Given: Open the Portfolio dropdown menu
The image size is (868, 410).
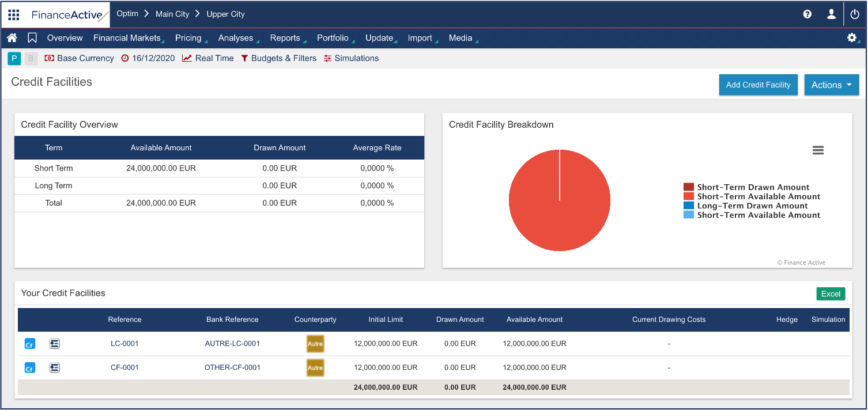Looking at the screenshot, I should point(333,38).
